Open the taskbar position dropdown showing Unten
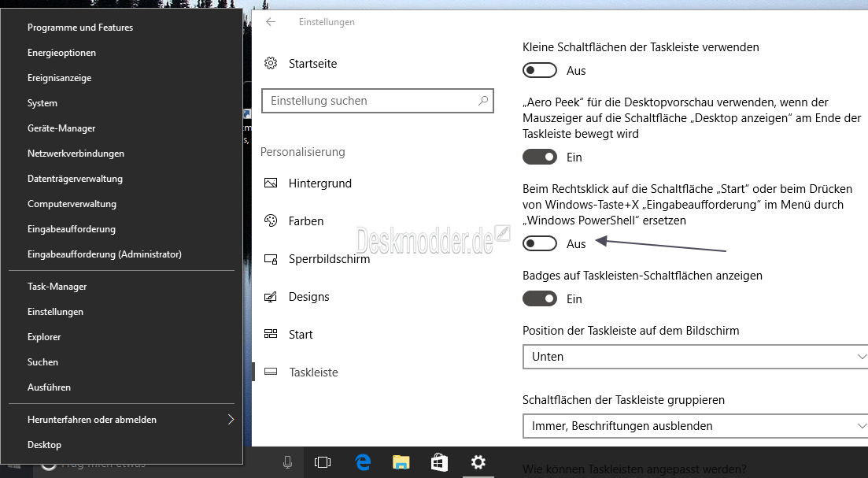Screen dimensions: 868x478 coord(696,357)
